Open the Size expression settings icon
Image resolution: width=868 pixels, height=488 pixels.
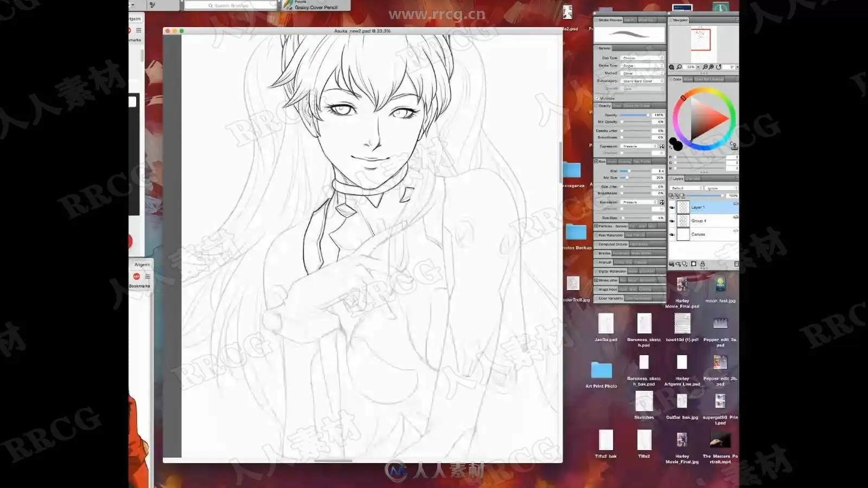(662, 202)
